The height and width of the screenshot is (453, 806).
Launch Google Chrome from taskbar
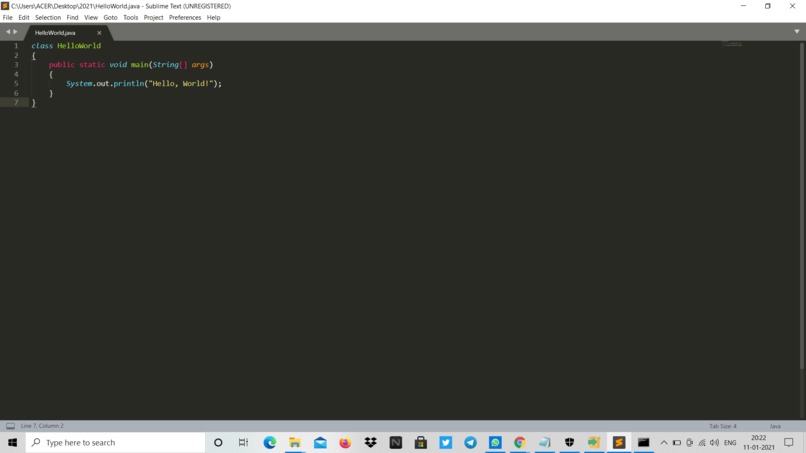tap(520, 442)
